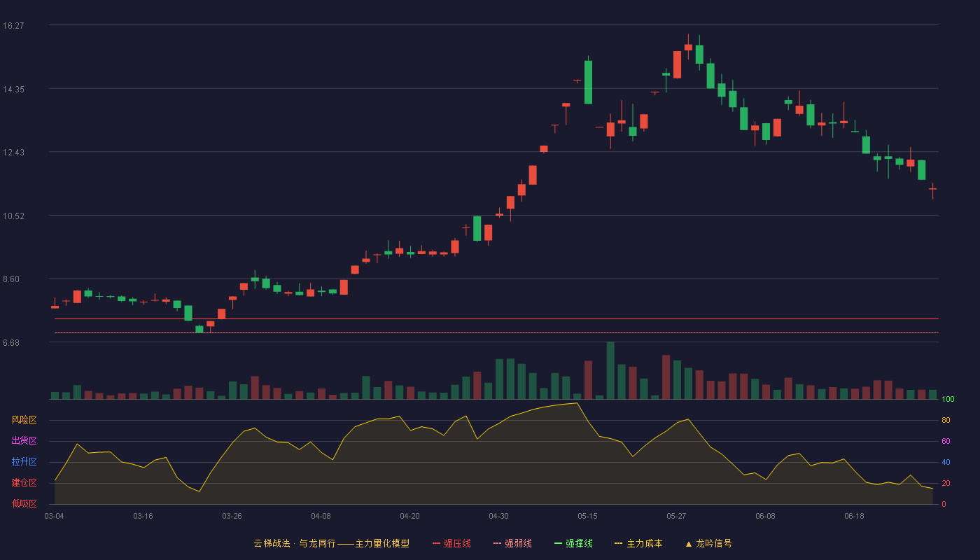The width and height of the screenshot is (980, 560).
Task: Click the red dotted 强弱线 line on the chart
Action: pyautogui.click(x=496, y=332)
